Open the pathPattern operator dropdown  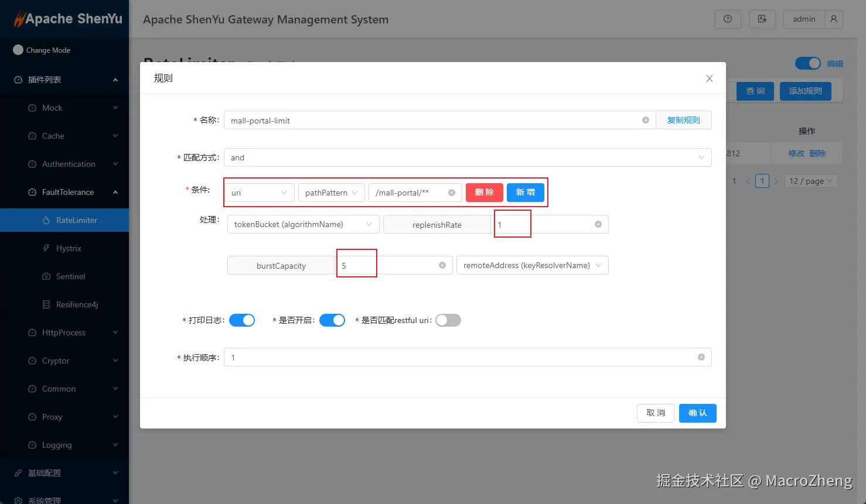(332, 193)
